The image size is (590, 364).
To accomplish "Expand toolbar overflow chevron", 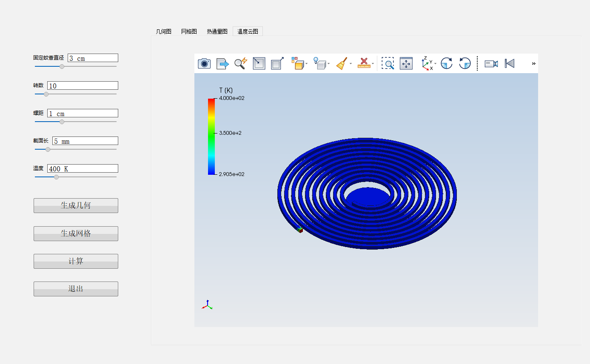I will click(x=533, y=63).
